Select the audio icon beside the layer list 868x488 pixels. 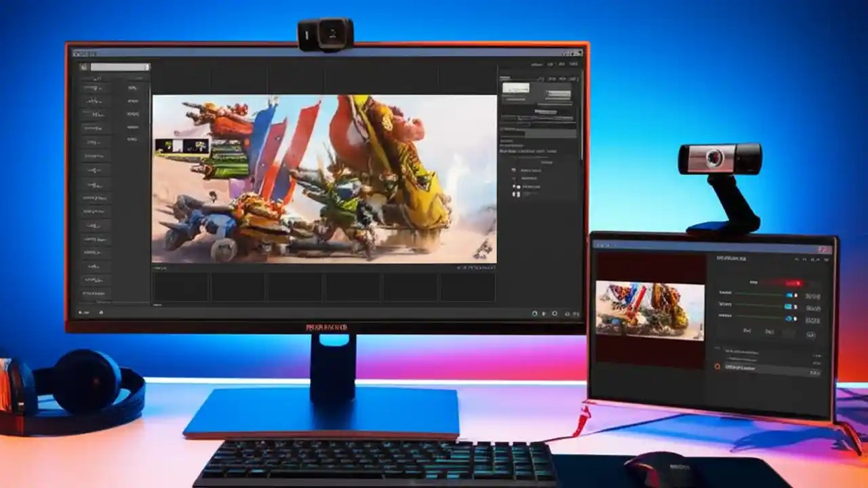pyautogui.click(x=512, y=170)
